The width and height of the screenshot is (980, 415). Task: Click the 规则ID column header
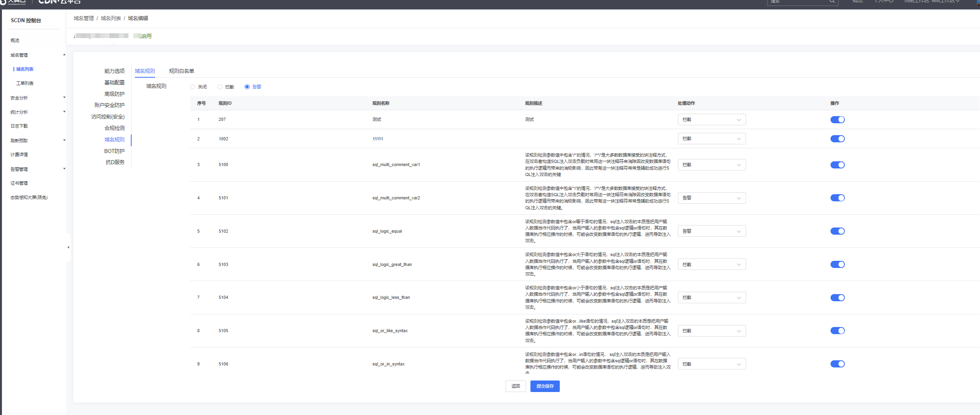225,103
